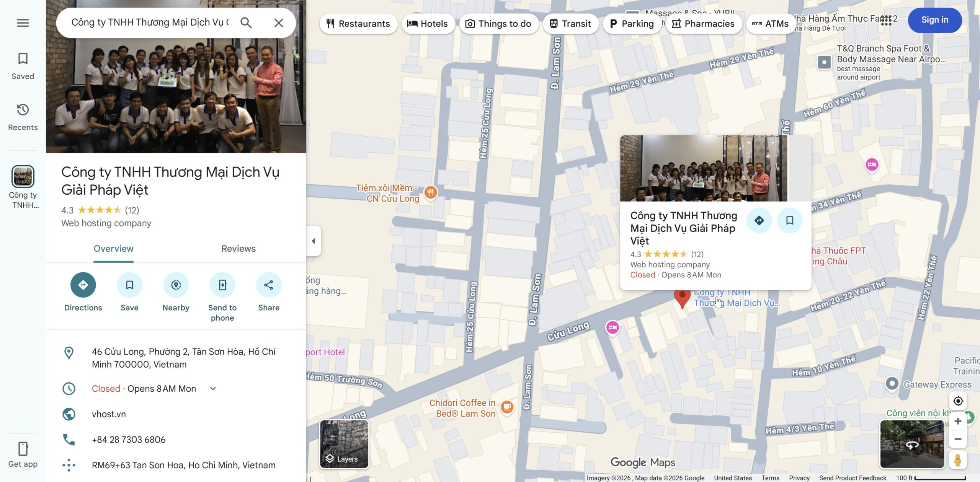Show Parking chip results
The image size is (980, 482).
pos(632,24)
